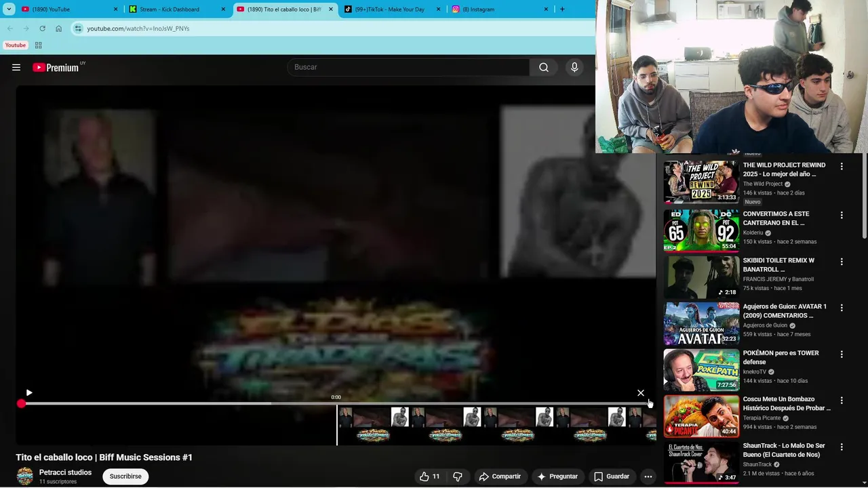Close the Tito el caballo loco tab

click(x=331, y=9)
